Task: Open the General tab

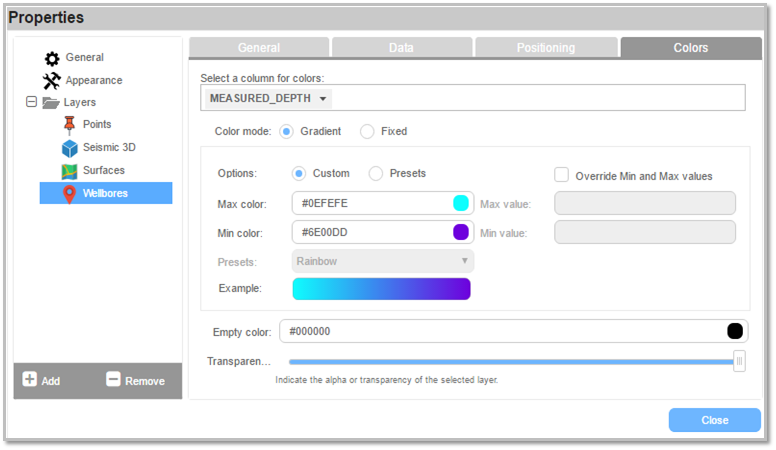Action: point(259,48)
